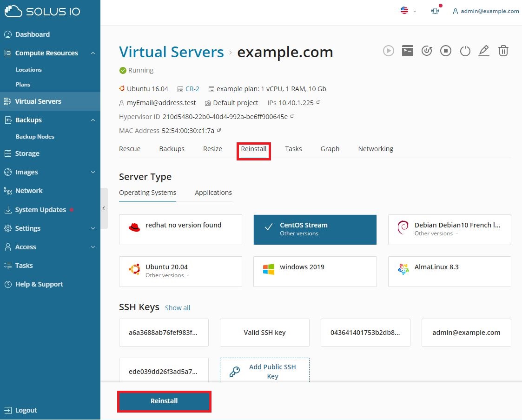Open Ubuntu 20.04 Other versions dropdown
Viewport: 522px width, 420px height.
pyautogui.click(x=167, y=275)
